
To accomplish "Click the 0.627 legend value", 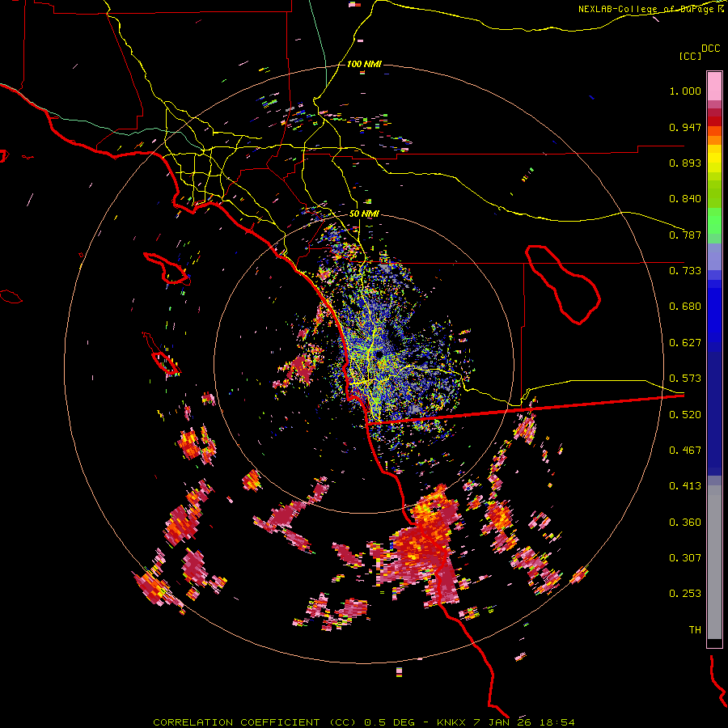I will click(685, 343).
